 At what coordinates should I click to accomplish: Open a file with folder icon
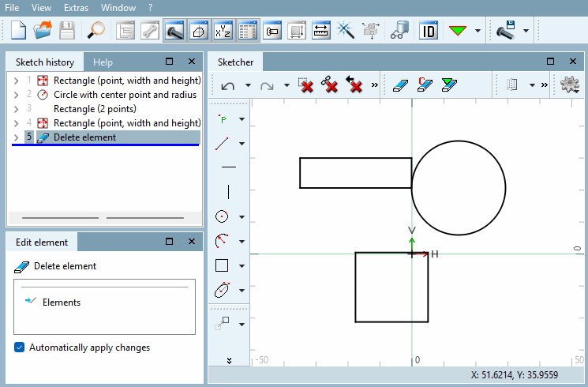click(x=43, y=30)
